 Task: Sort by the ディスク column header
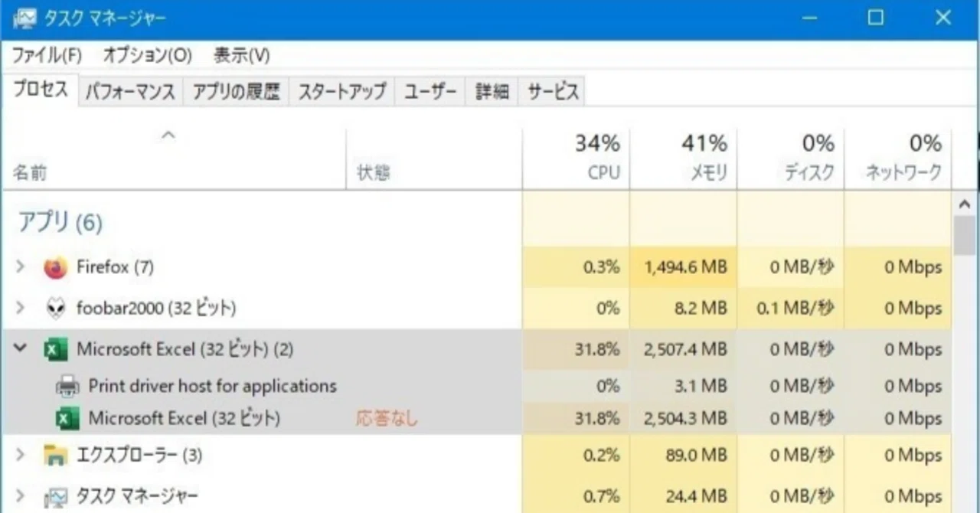click(791, 158)
